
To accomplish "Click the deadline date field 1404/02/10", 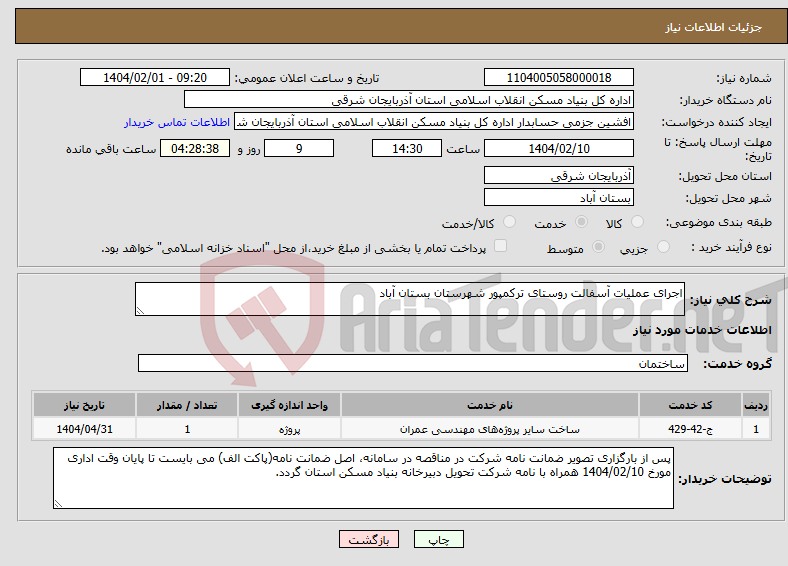I will [x=559, y=148].
